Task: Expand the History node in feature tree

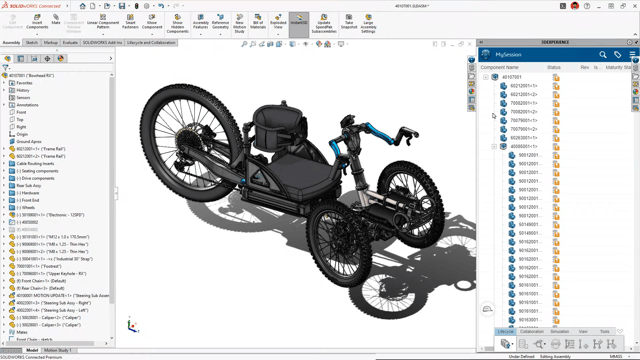Action: (x=4, y=90)
